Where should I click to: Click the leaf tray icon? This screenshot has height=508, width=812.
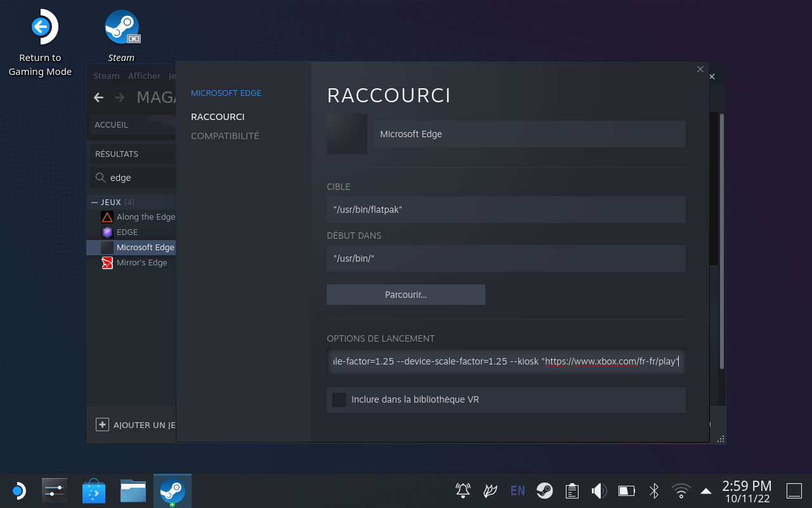tap(490, 490)
